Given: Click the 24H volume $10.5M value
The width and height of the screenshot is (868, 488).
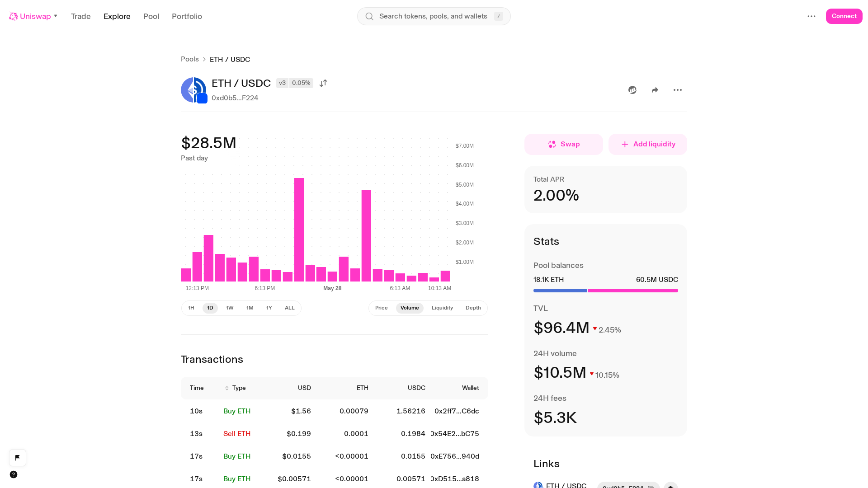Looking at the screenshot, I should pos(560,373).
